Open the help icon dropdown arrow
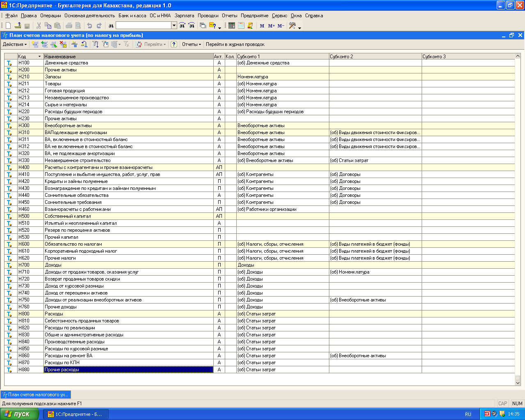 point(219,27)
